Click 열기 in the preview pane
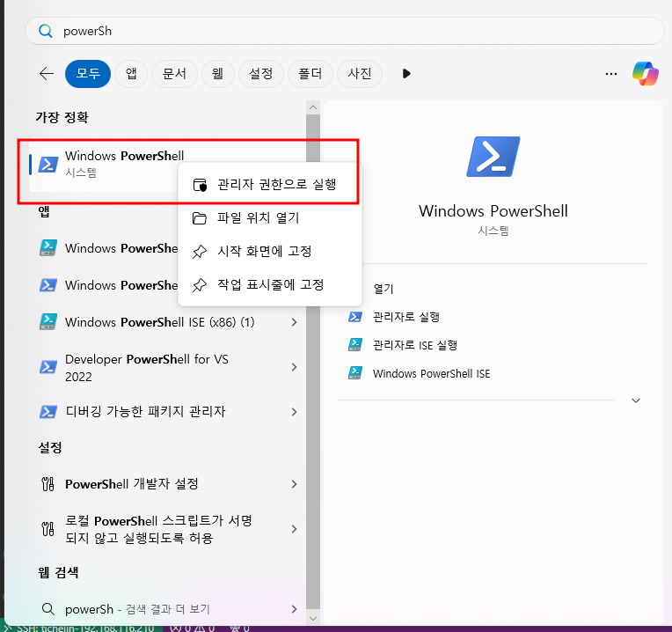The image size is (672, 632). point(383,289)
